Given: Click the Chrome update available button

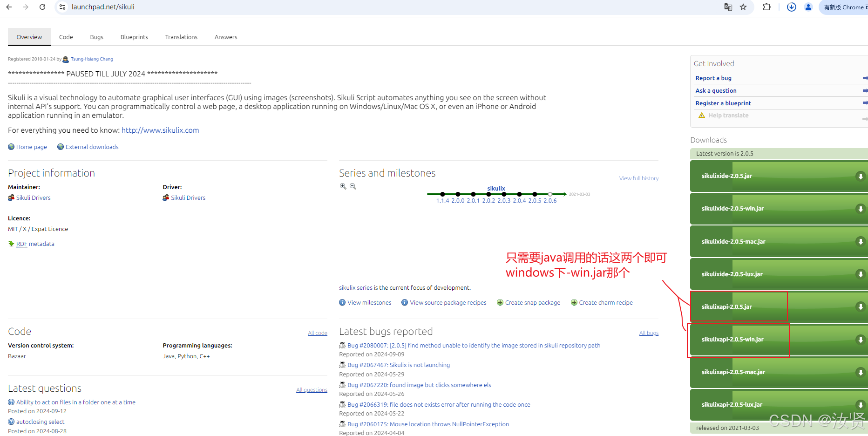Looking at the screenshot, I should (x=844, y=7).
